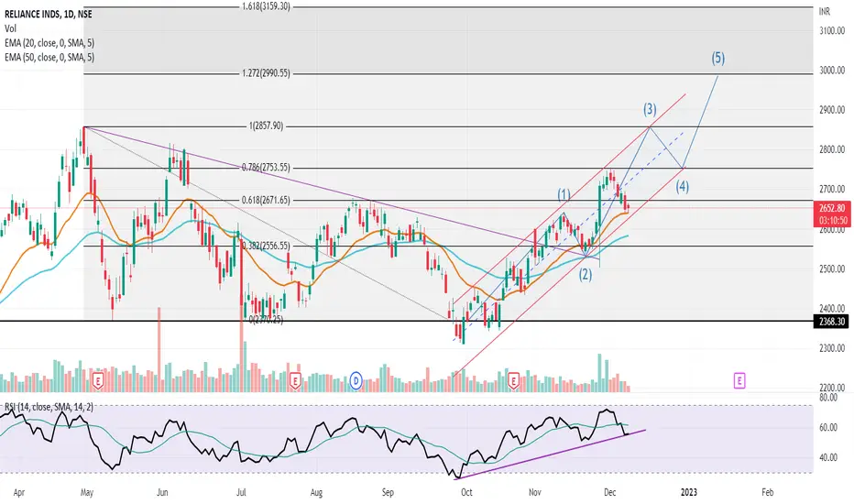This screenshot has width=854, height=504.
Task: Click the earnings E marker near May
Action: coord(98,380)
